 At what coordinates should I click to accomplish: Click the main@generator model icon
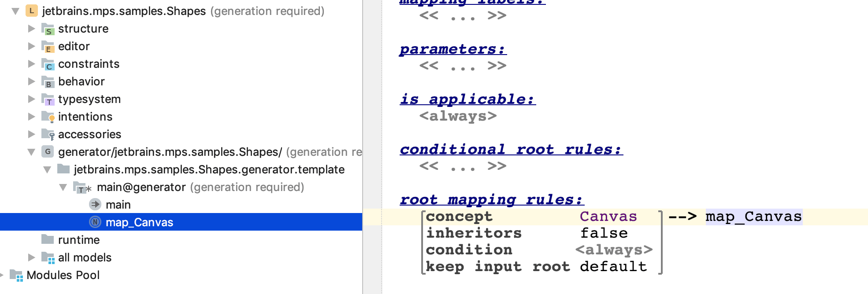click(82, 187)
